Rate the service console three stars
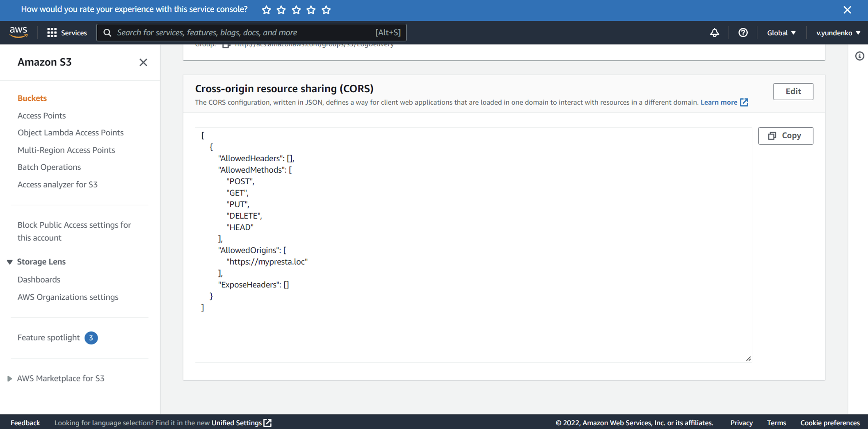This screenshot has height=429, width=868. tap(296, 9)
